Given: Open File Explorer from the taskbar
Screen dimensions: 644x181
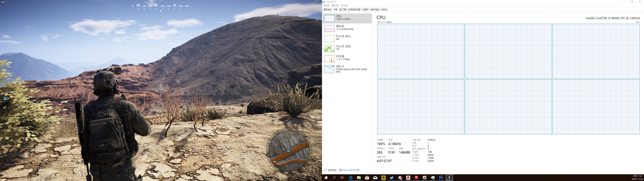Looking at the screenshot, I should pos(359,178).
